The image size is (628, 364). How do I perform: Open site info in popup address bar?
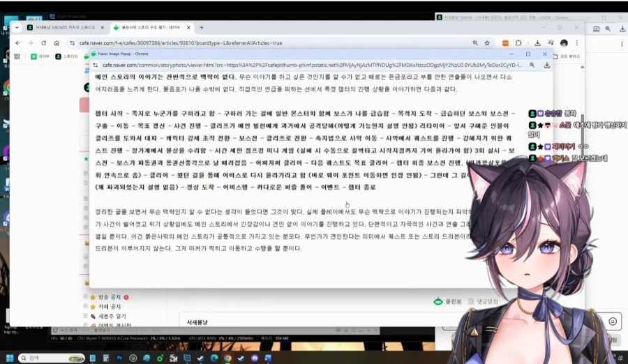(96, 65)
